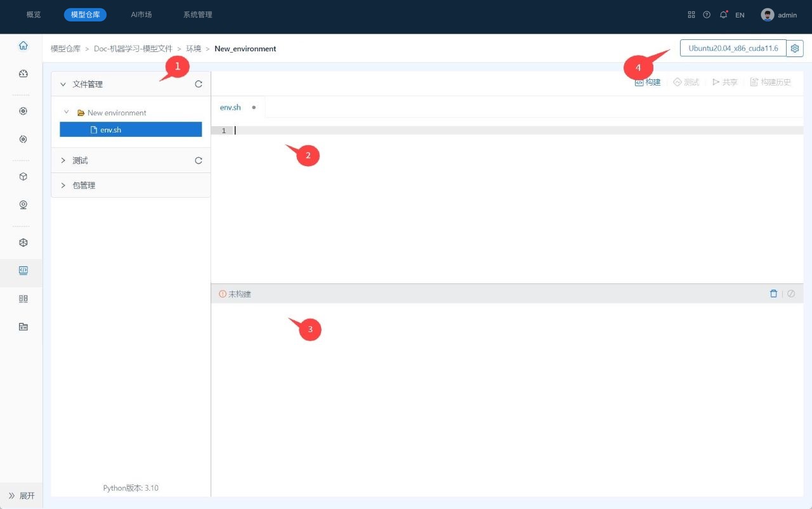Click the home icon in left sidebar
Image resolution: width=812 pixels, height=509 pixels.
pos(23,46)
